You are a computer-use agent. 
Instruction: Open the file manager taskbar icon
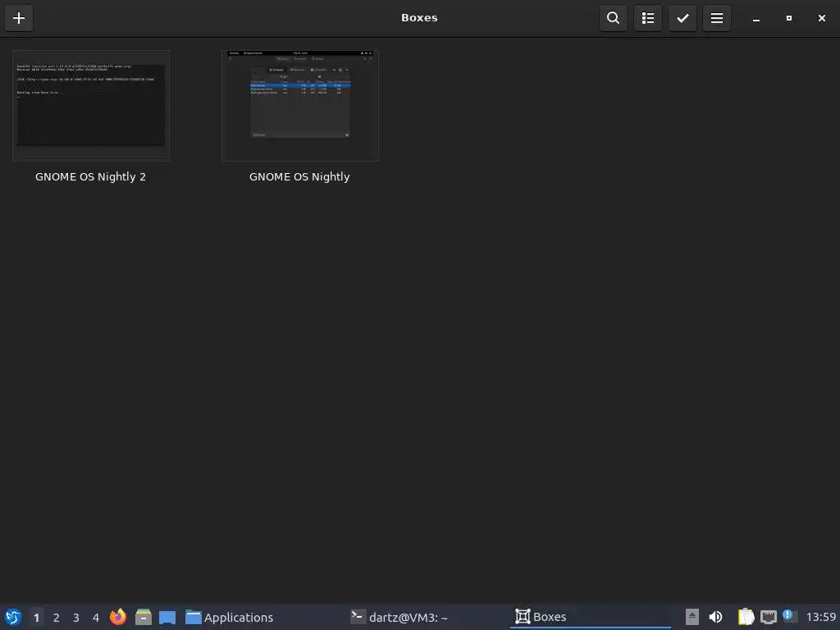pos(143,617)
